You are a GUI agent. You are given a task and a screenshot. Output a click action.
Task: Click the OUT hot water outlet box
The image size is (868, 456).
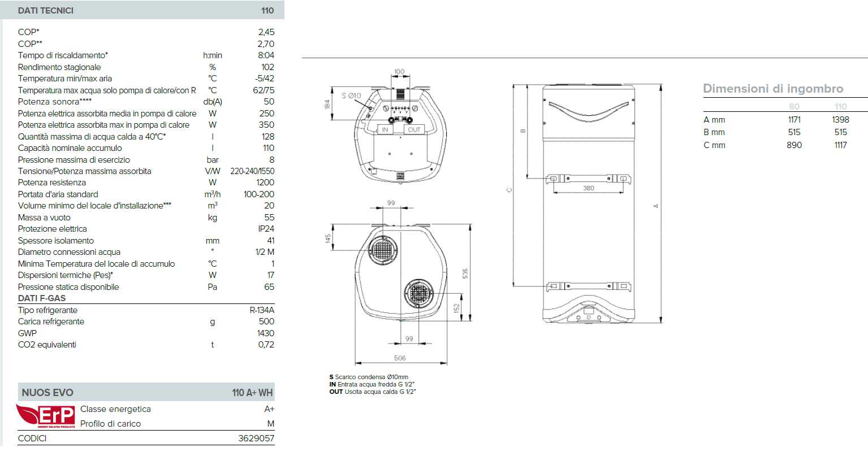[x=414, y=129]
